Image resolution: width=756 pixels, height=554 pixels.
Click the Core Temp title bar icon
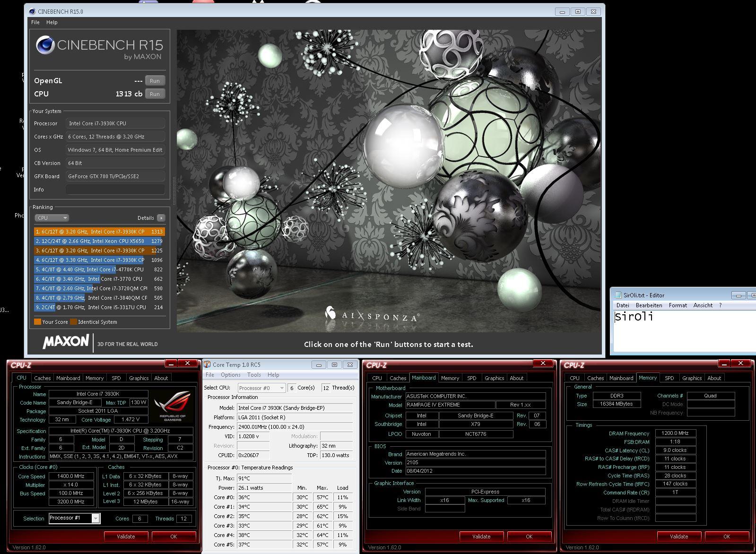pos(207,364)
